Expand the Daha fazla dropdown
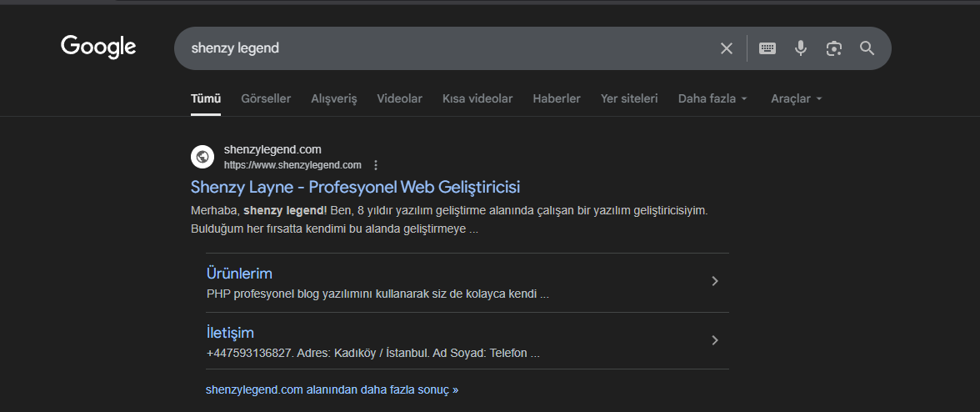This screenshot has width=980, height=412. click(712, 98)
